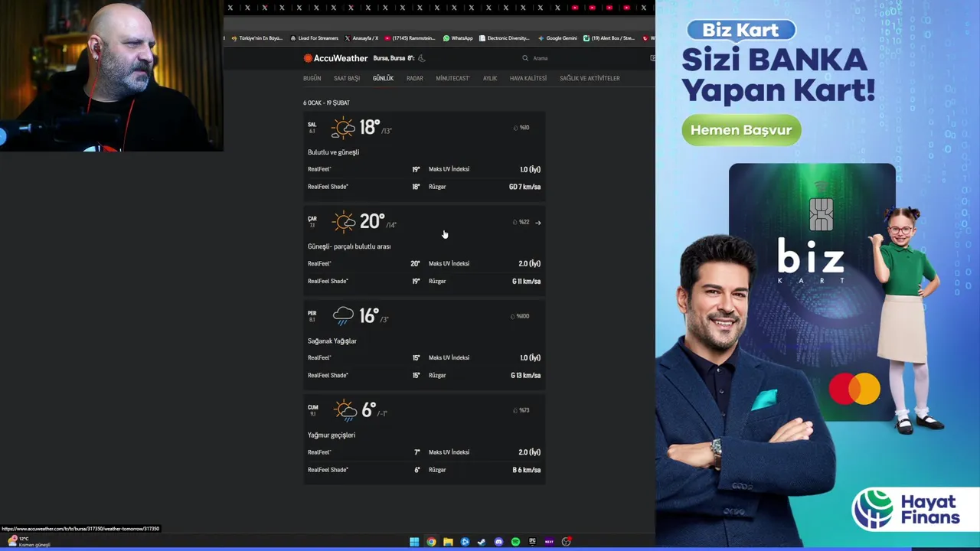Open the Google Gemini bookmark

pos(557,38)
